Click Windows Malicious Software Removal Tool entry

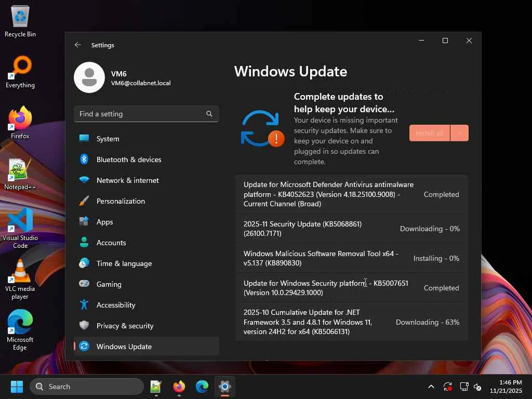click(x=352, y=258)
